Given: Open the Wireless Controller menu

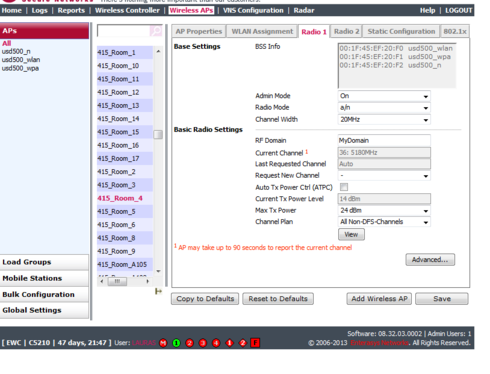Looking at the screenshot, I should click(127, 10).
